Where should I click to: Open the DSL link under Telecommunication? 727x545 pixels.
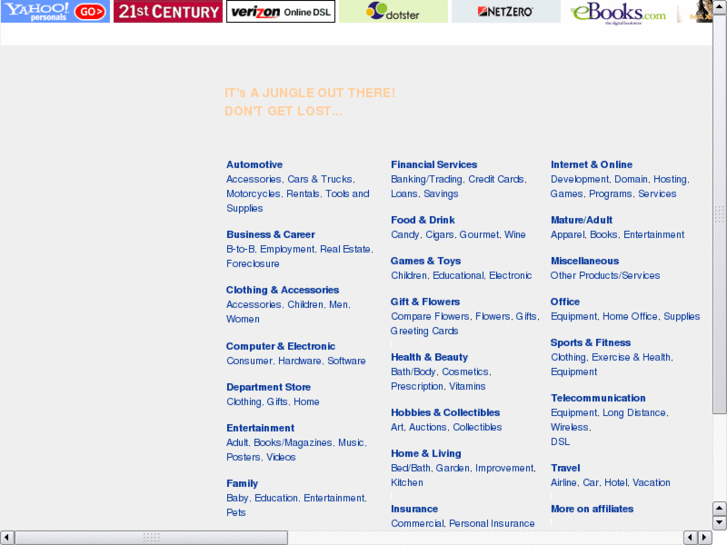coord(560,442)
